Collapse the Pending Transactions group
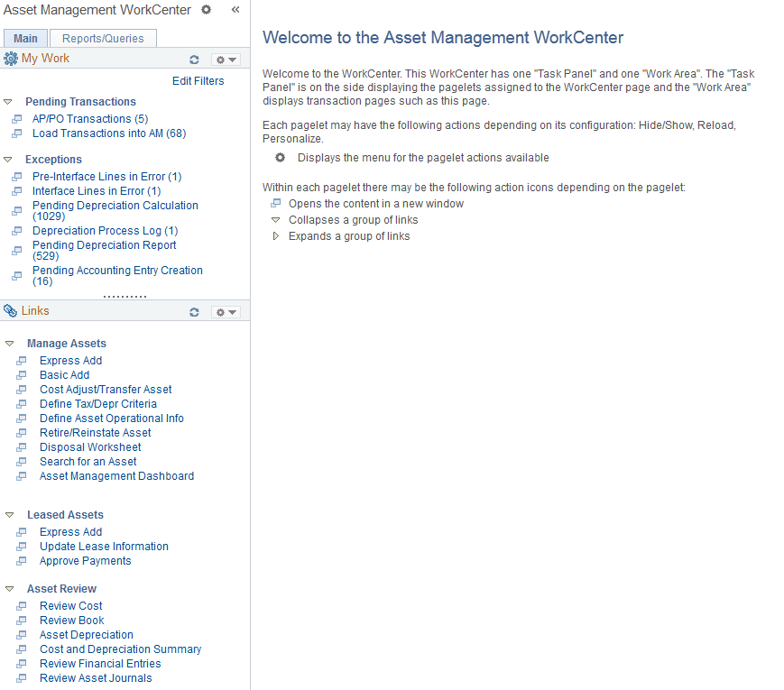Screen dimensions: 784x690 pyautogui.click(x=8, y=101)
